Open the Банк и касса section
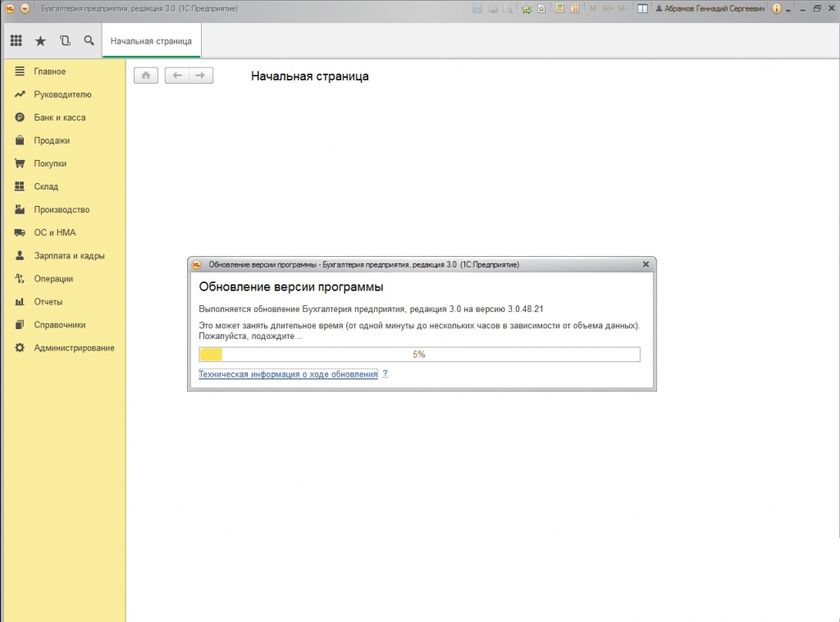The width and height of the screenshot is (840, 622). point(59,117)
